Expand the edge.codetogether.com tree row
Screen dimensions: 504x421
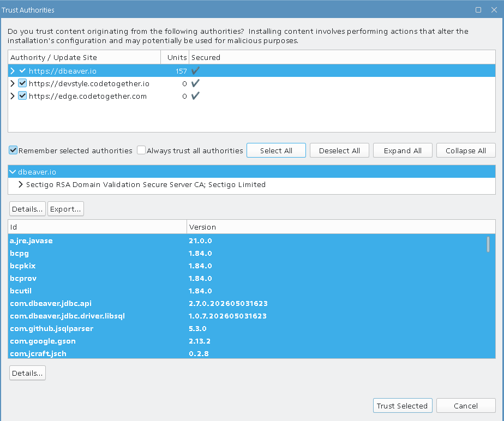[13, 96]
